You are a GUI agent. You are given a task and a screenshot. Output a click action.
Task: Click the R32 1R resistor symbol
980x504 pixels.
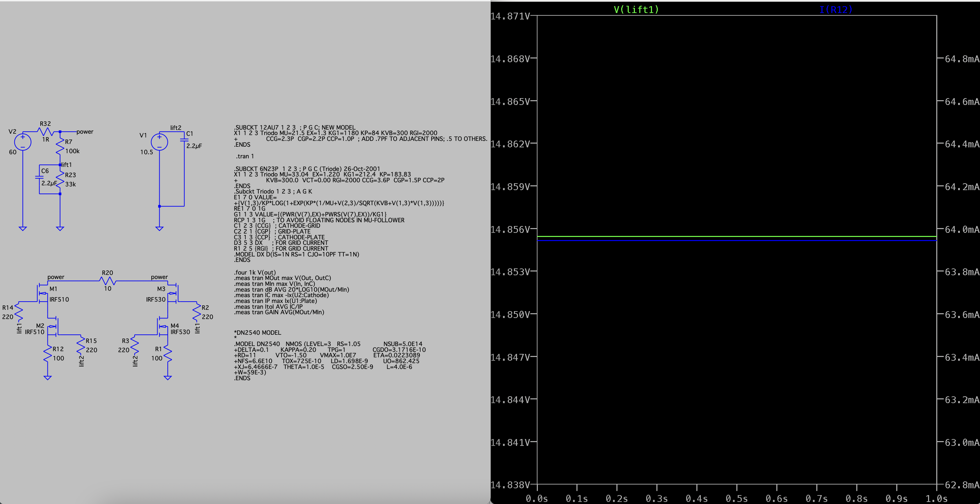[45, 132]
